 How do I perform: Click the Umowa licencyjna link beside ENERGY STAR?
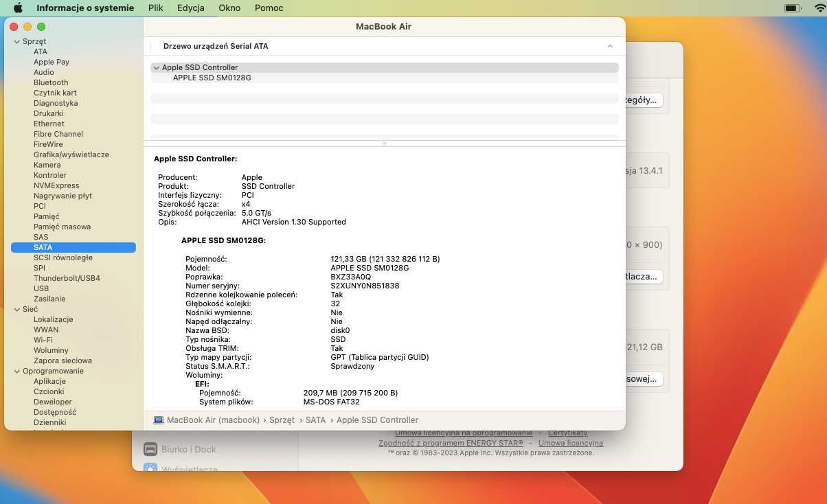tap(571, 443)
